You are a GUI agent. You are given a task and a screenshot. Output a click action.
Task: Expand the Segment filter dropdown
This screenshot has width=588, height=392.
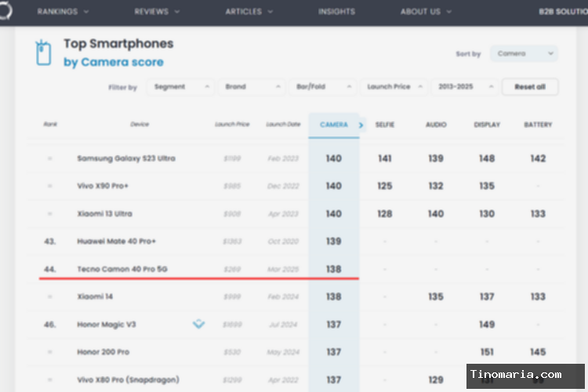pyautogui.click(x=180, y=87)
